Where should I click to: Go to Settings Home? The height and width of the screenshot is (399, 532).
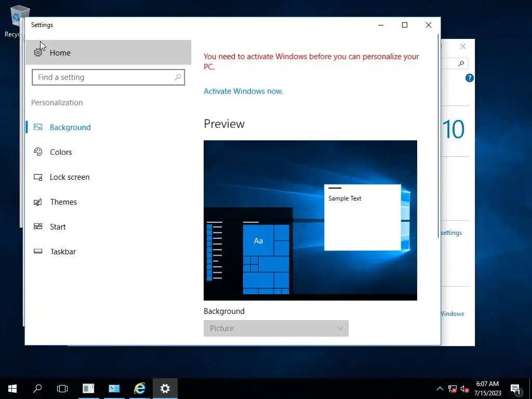pos(108,52)
